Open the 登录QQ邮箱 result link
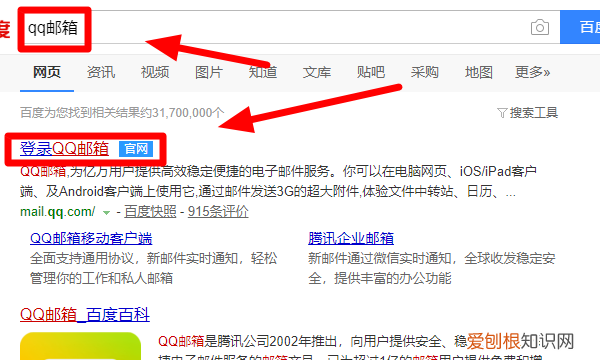Screen dimensions: 600x360 coord(64,149)
